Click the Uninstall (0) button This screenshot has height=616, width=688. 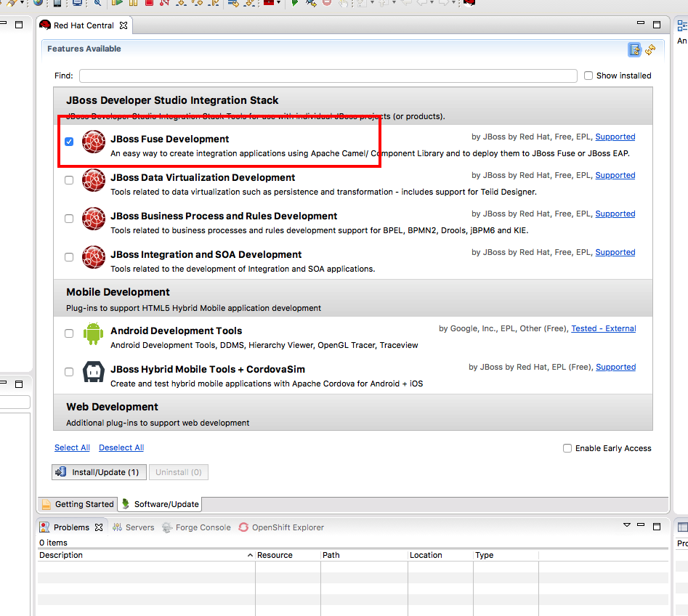tap(179, 472)
